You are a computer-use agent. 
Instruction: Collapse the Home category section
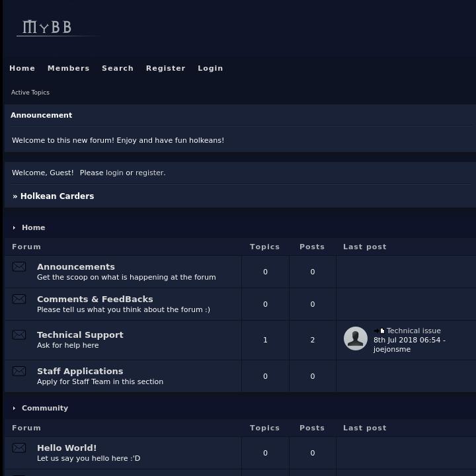click(14, 228)
